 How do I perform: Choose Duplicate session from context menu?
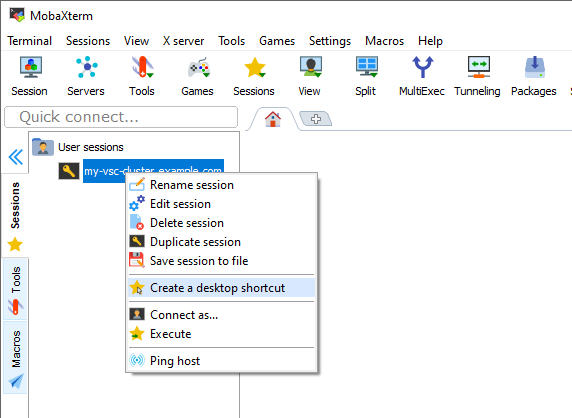coord(221,242)
